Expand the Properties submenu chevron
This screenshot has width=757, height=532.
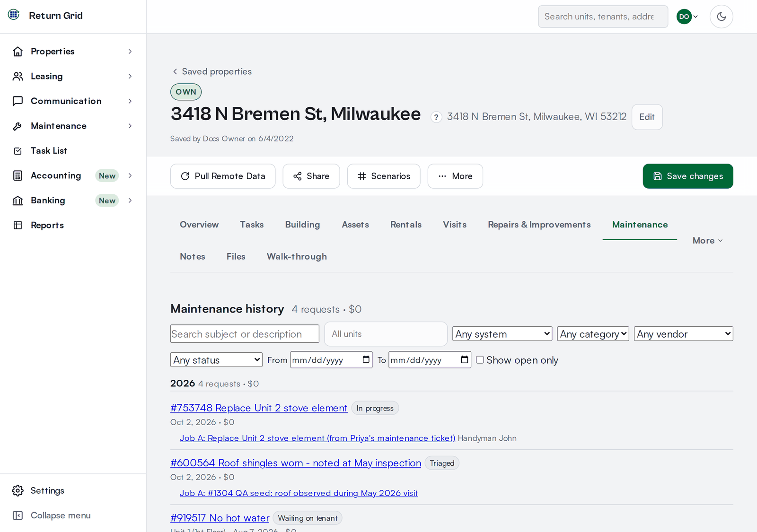[x=130, y=52]
